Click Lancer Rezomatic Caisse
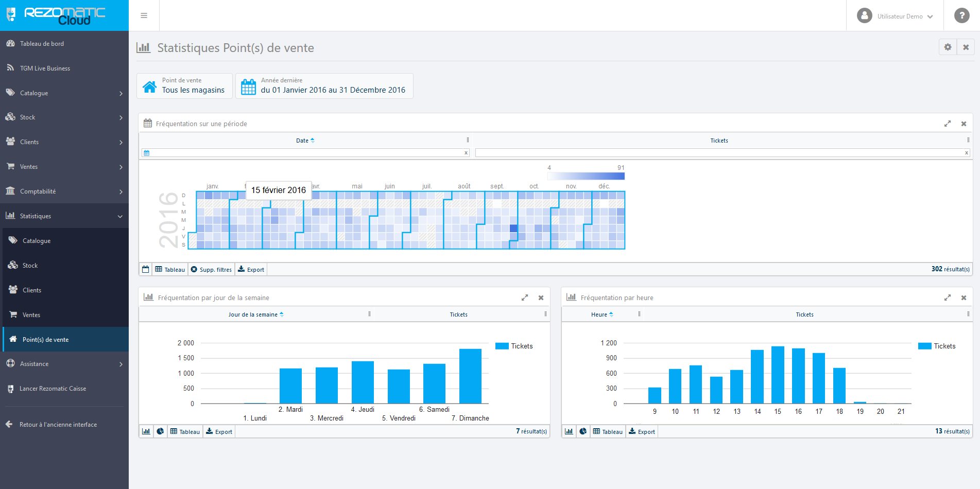Screen dimensions: 980x489 (64, 389)
